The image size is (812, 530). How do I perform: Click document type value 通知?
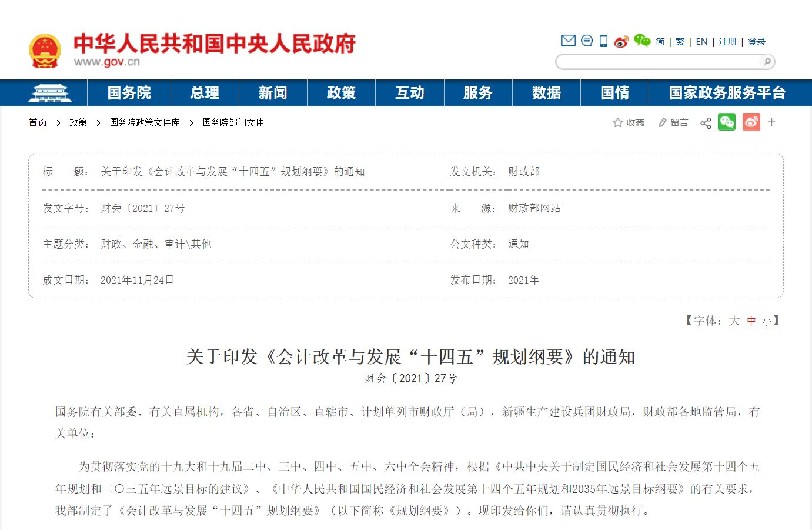pos(519,244)
